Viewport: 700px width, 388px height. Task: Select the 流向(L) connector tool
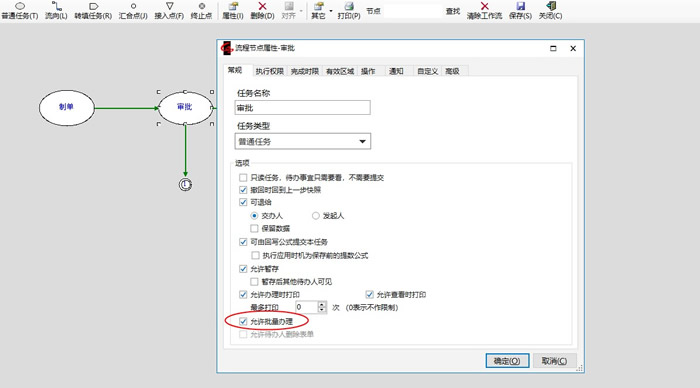56,11
